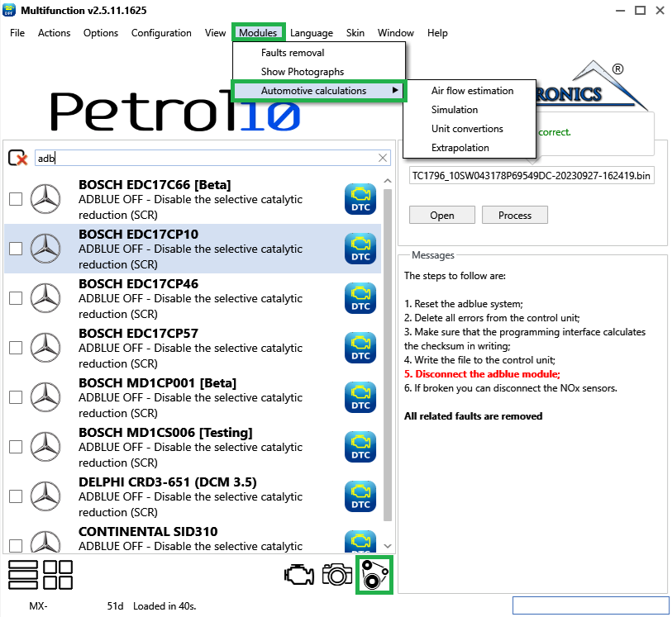Click the red 'Disconnect the adblue module' step

pos(482,374)
